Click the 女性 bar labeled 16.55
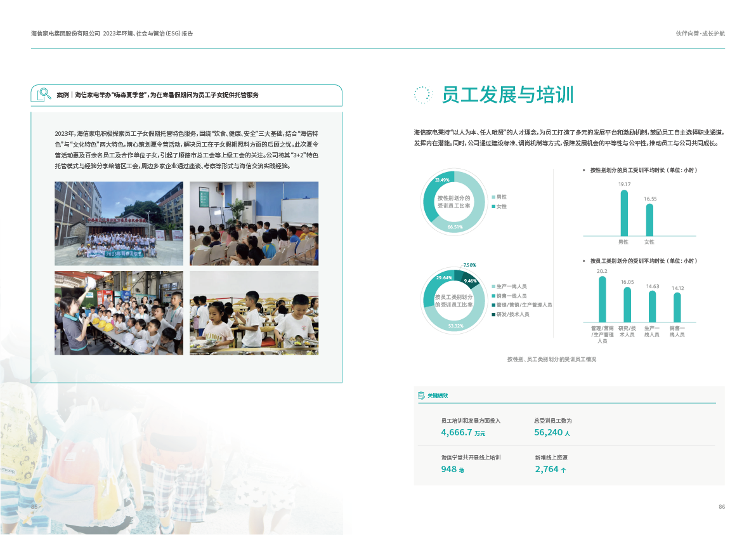 pos(649,220)
